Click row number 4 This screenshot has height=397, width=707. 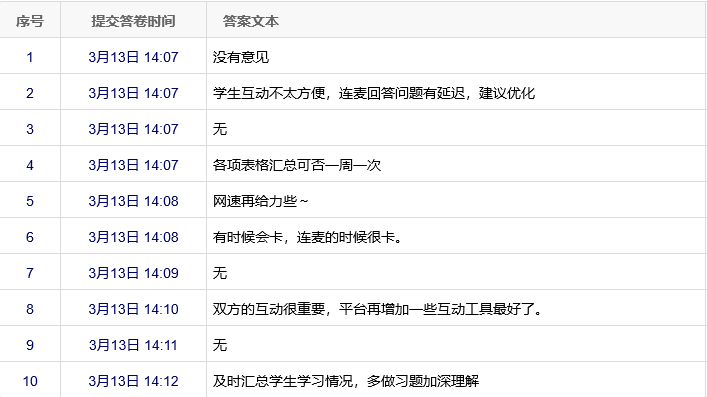coord(30,166)
